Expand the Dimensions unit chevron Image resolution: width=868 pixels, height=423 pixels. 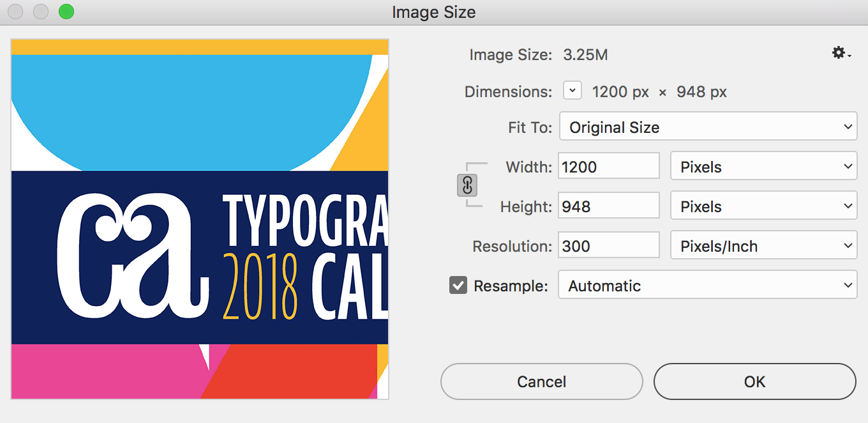(x=572, y=91)
